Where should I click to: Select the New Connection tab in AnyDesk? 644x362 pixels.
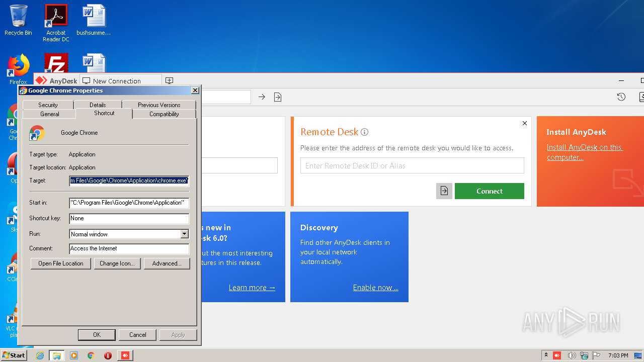[x=121, y=80]
